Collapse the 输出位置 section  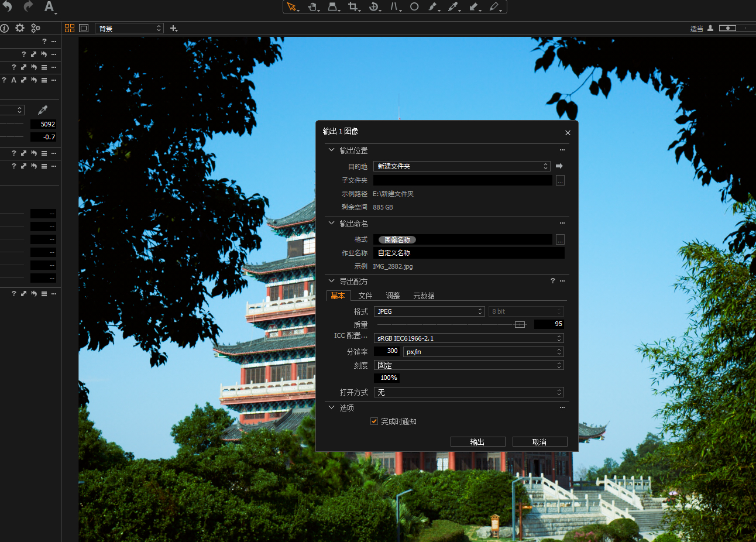(x=331, y=150)
